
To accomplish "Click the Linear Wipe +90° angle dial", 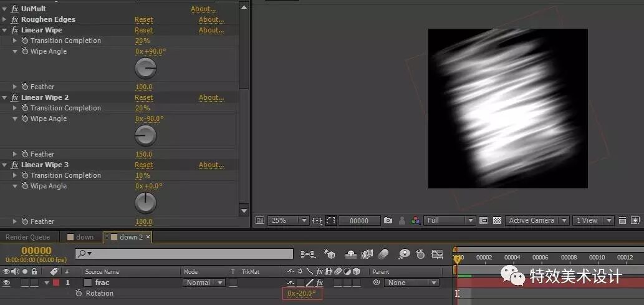I will click(x=146, y=68).
